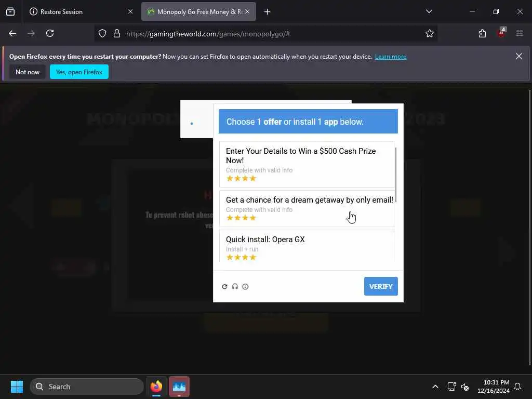
Task: Open the notifications bell icon
Action: [517, 387]
